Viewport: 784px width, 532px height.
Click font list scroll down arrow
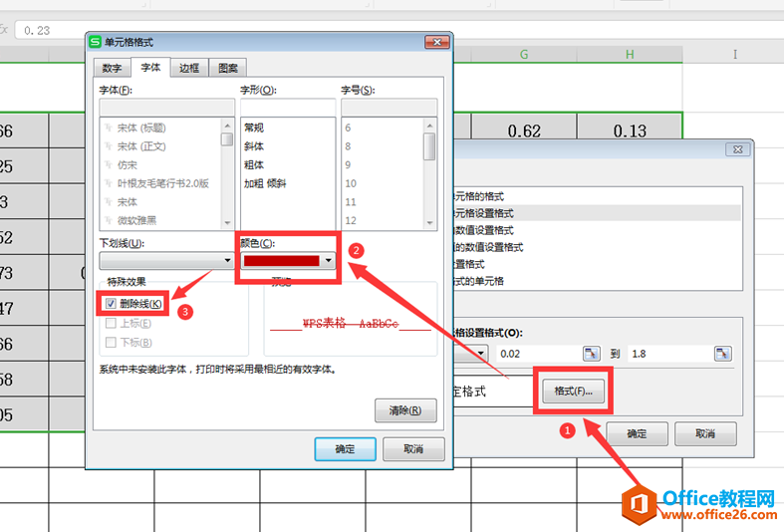click(x=227, y=223)
